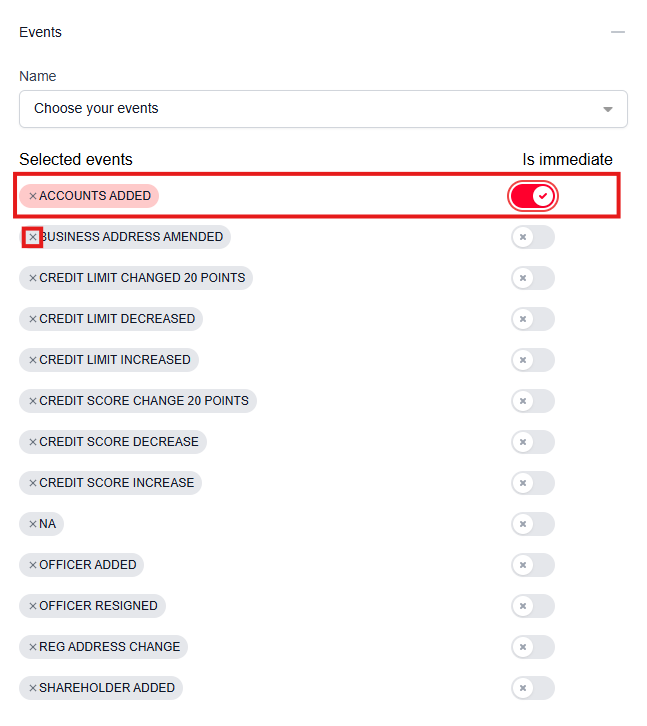
Task: Remove the REG ADDRESS CHANGE chip
Action: 32,647
